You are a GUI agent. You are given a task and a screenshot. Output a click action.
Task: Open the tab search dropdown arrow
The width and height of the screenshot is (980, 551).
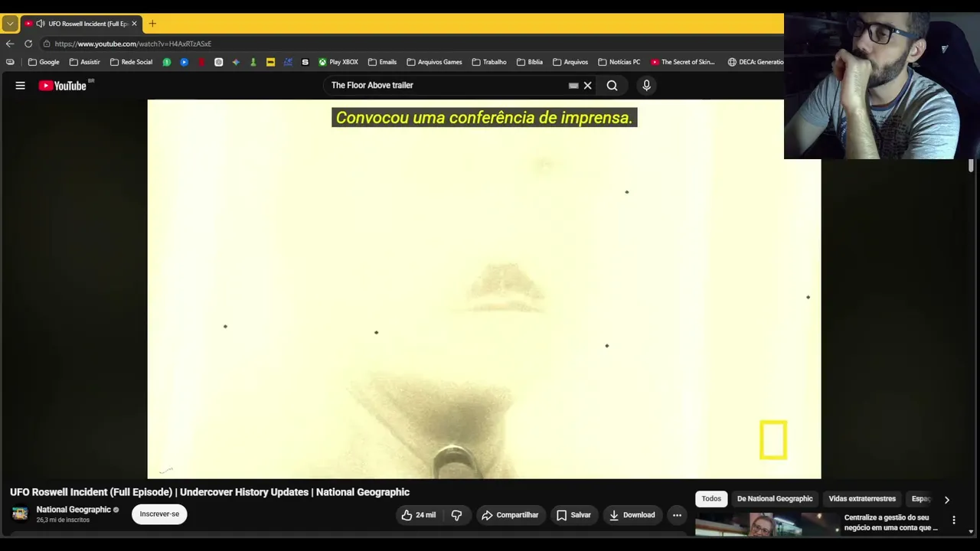[x=10, y=24]
